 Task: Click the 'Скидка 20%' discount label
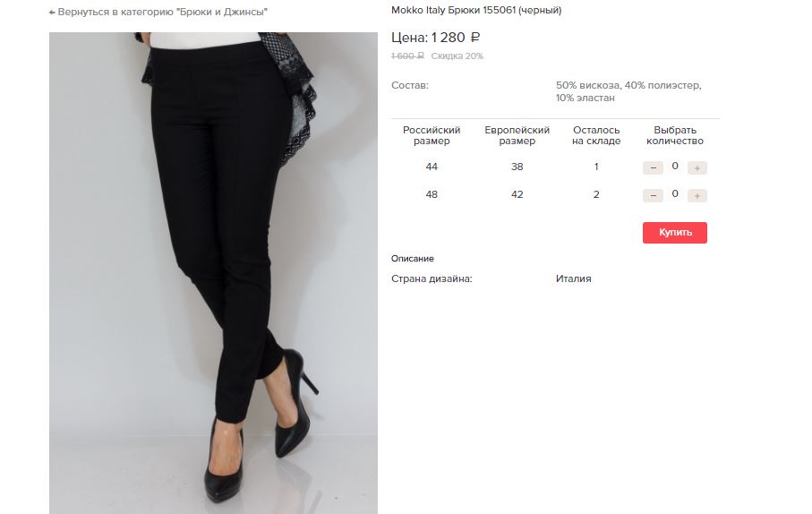coord(457,56)
